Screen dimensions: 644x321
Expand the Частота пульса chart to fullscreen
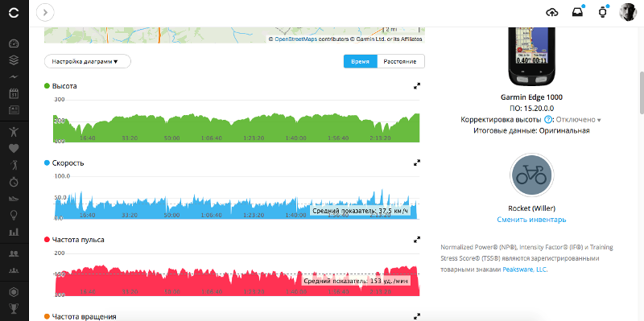417,239
